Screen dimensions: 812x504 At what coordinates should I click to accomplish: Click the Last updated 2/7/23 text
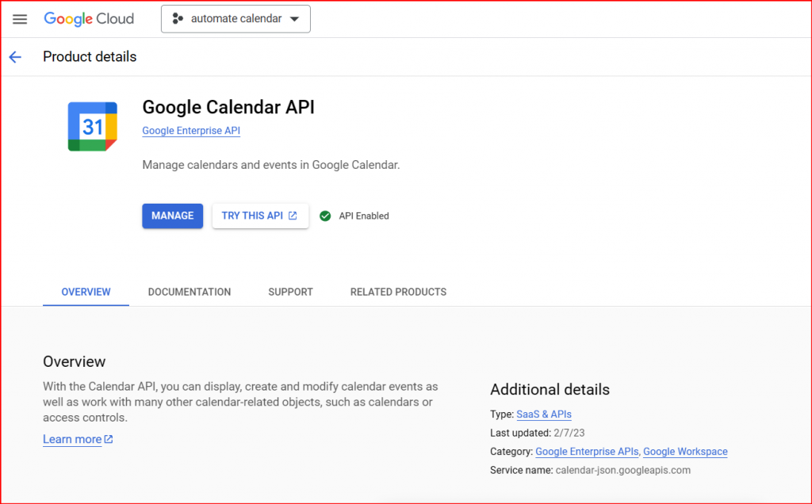click(537, 433)
